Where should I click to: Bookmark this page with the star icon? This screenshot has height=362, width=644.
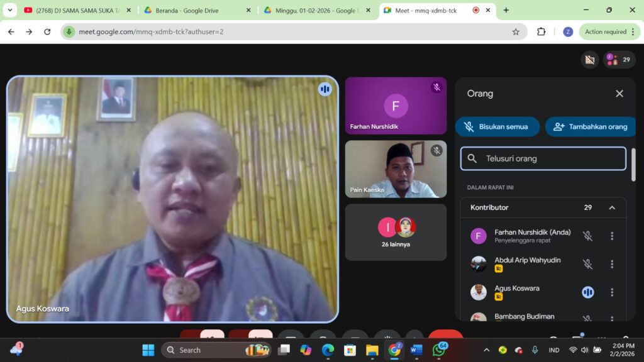(516, 31)
